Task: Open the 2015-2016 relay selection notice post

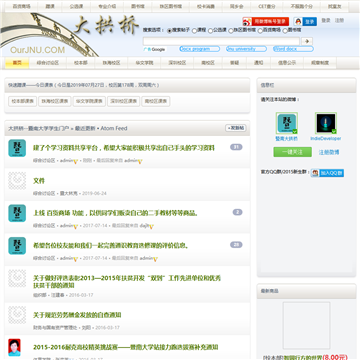Action: pos(126,347)
